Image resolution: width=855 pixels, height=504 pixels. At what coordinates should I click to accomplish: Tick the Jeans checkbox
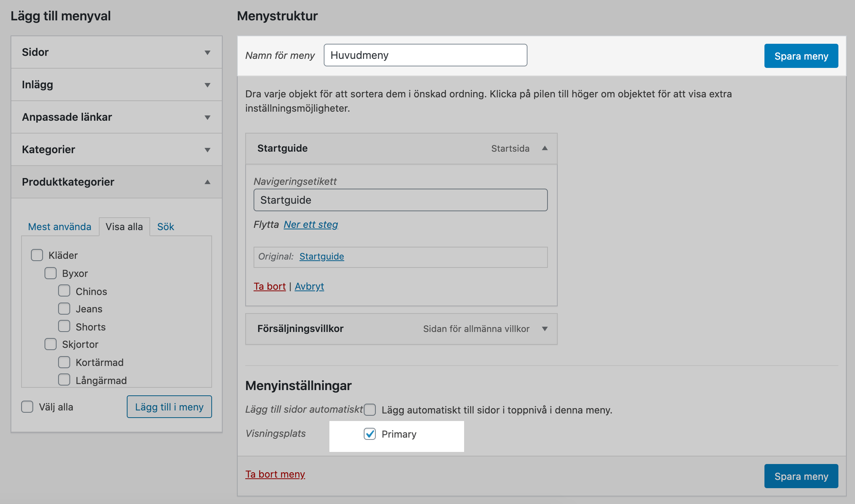(x=64, y=309)
